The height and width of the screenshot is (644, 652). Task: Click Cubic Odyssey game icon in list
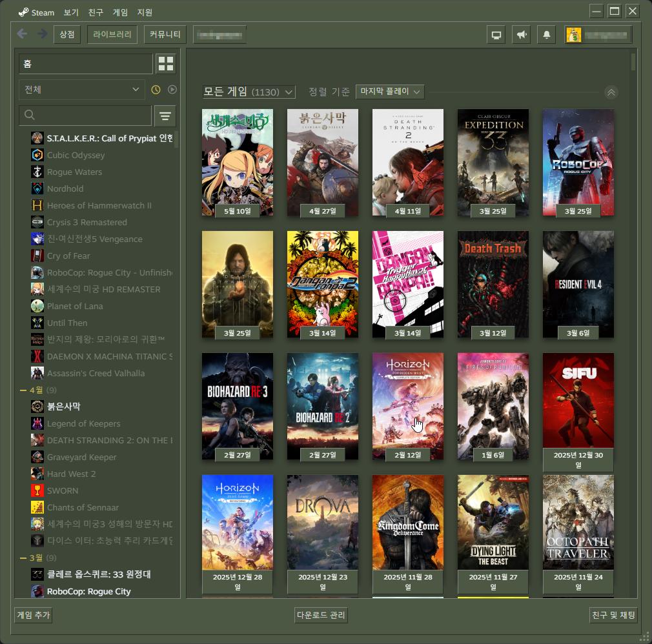click(37, 155)
